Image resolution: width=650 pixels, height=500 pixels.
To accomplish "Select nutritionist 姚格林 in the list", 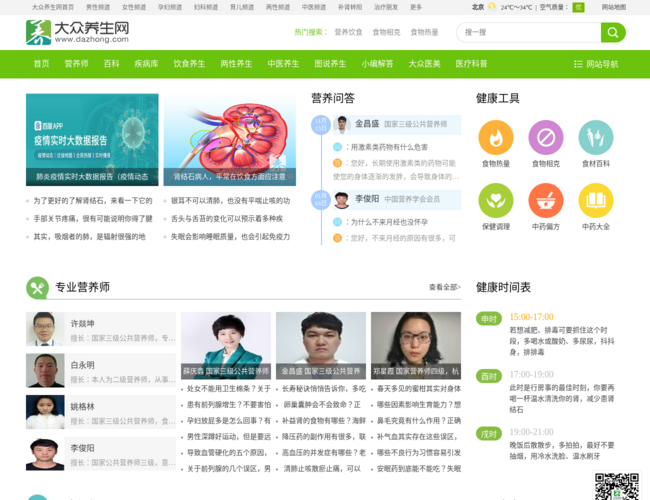I will (101, 412).
